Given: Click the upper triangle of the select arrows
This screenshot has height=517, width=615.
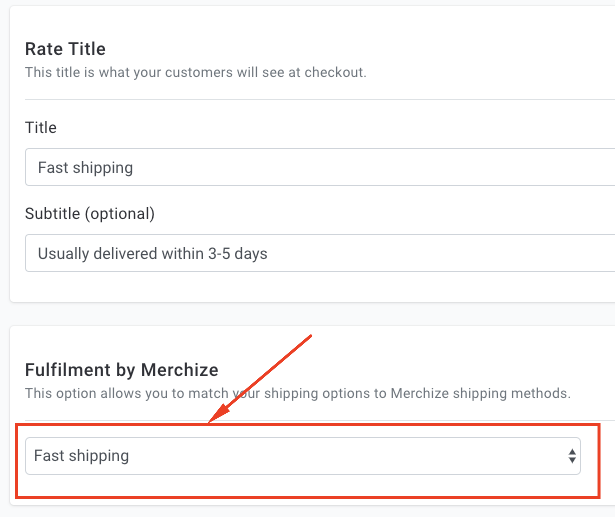Looking at the screenshot, I should tap(572, 452).
